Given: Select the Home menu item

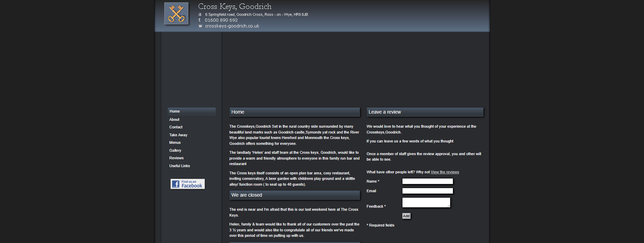Looking at the screenshot, I should click(x=175, y=111).
